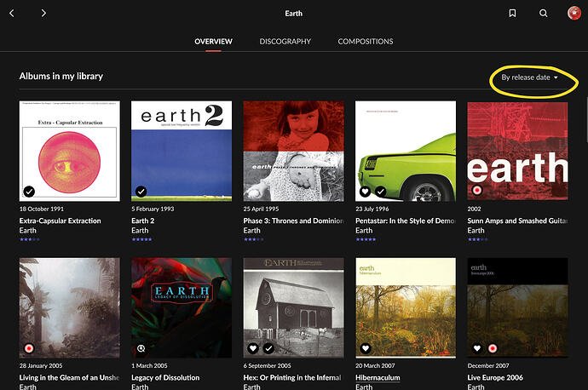Click the date text '5 February 1993'

[x=153, y=209]
